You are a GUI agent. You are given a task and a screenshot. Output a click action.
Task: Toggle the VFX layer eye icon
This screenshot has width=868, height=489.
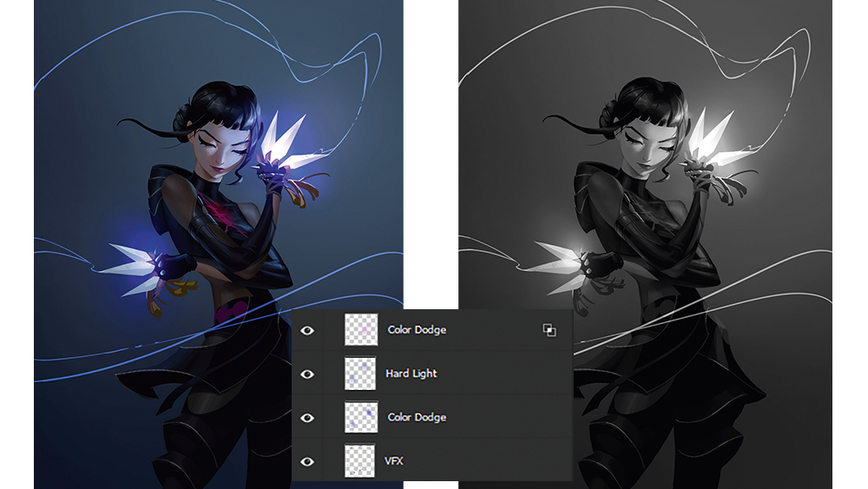(307, 461)
